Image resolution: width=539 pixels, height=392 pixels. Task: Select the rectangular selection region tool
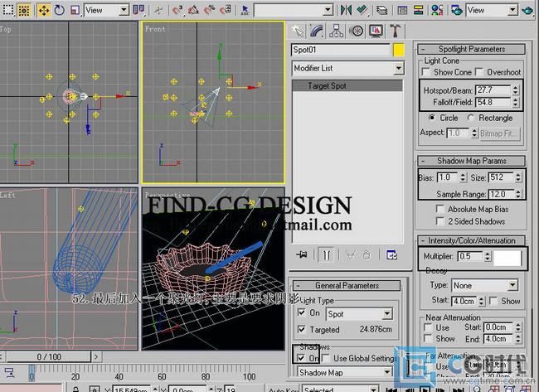click(8, 10)
